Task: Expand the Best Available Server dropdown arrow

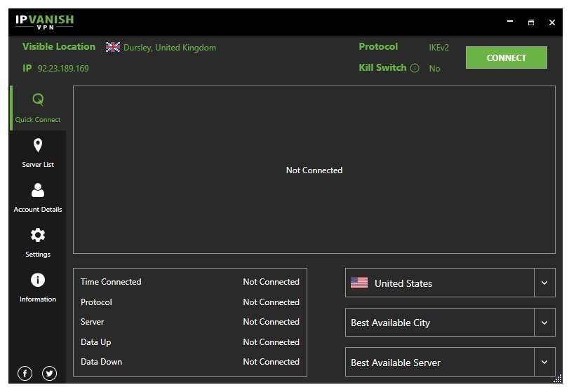Action: pyautogui.click(x=544, y=362)
